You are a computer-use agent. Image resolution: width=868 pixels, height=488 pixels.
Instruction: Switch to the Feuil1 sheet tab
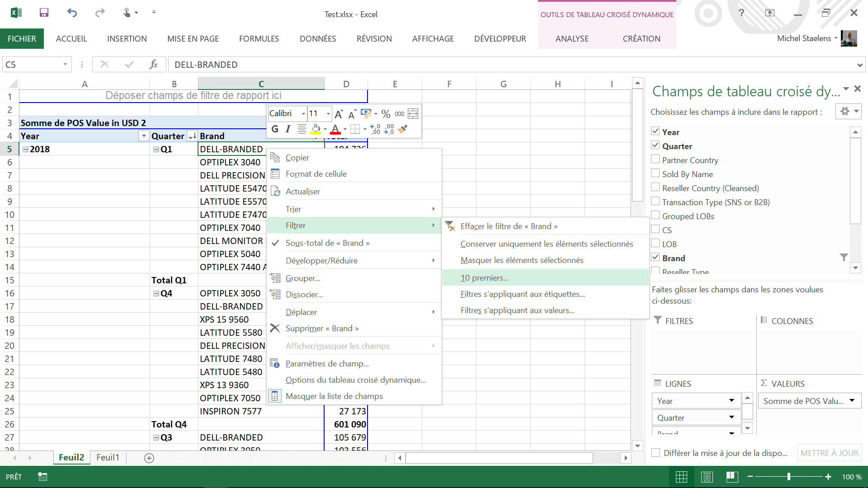click(x=108, y=457)
